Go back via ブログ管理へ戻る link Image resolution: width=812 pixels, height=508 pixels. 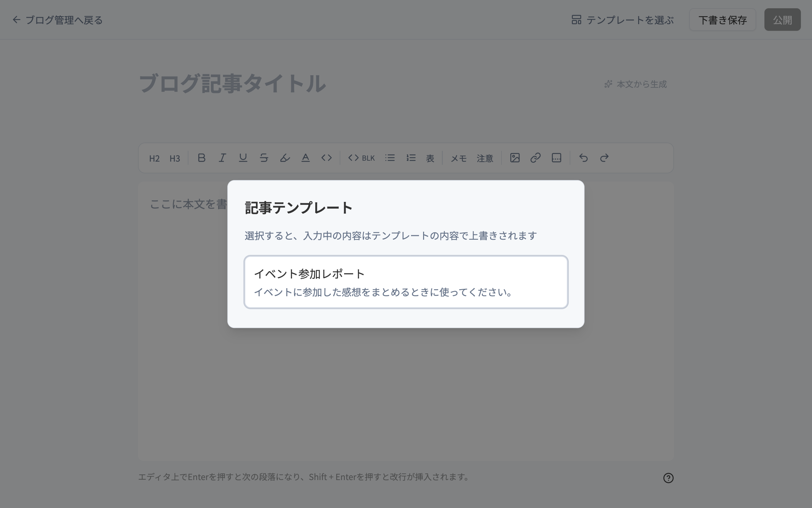tap(57, 20)
